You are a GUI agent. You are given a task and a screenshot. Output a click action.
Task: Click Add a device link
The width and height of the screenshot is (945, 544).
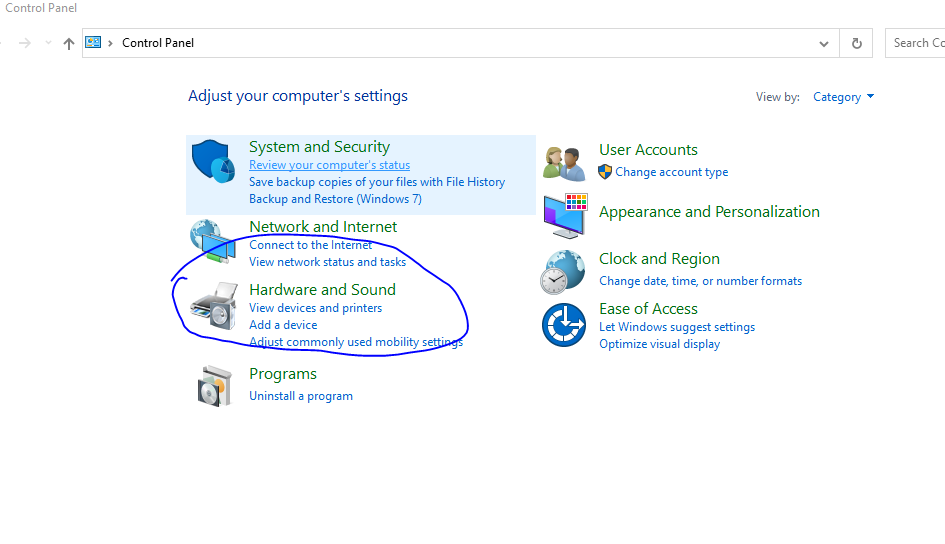[x=283, y=325]
